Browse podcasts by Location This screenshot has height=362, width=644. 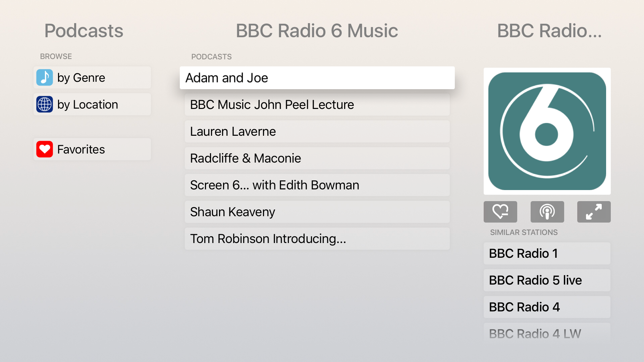(x=92, y=104)
